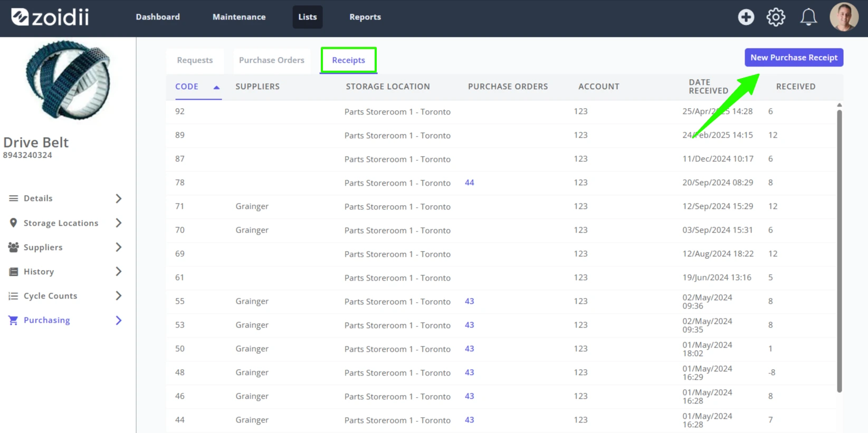
Task: Click the Cycle Counts list icon
Action: pyautogui.click(x=13, y=296)
